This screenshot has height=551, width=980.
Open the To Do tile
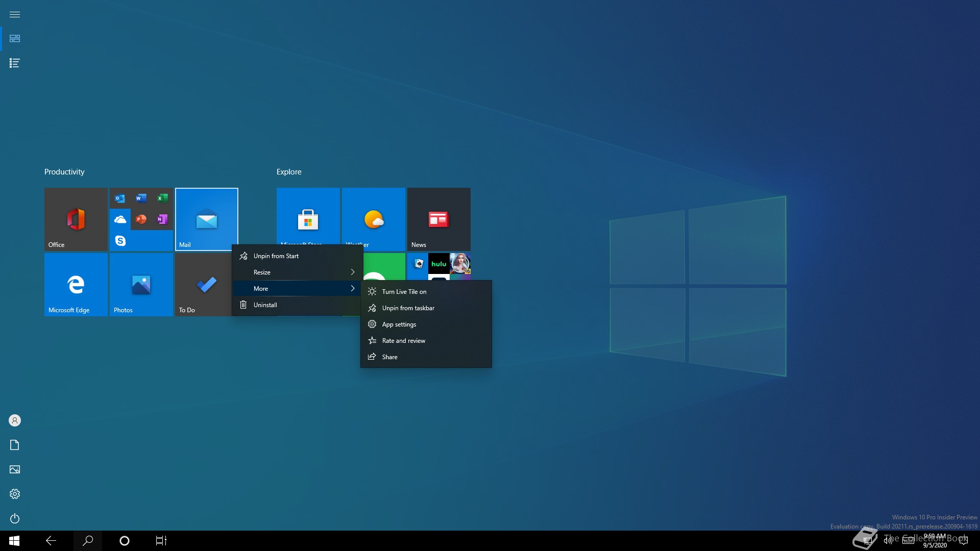[203, 285]
